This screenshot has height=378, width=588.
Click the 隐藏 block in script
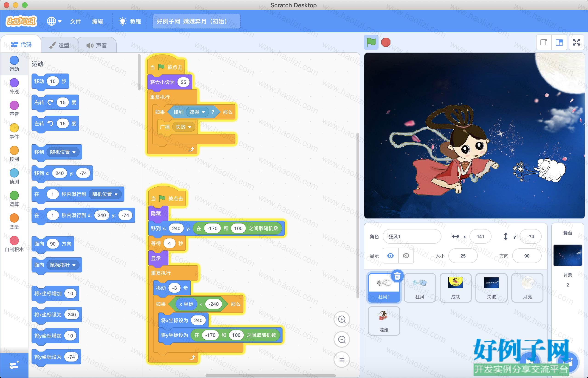coord(158,214)
